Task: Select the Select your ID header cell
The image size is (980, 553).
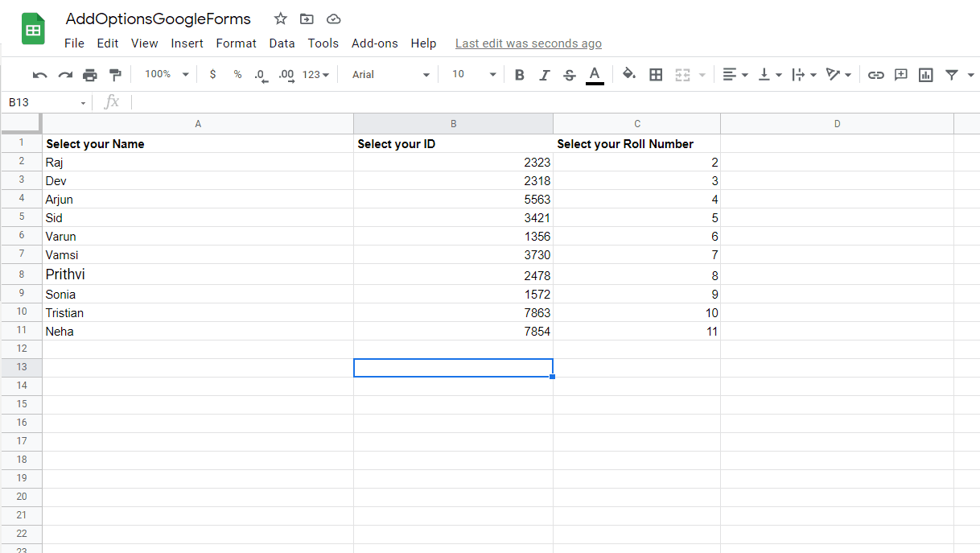Action: [454, 144]
